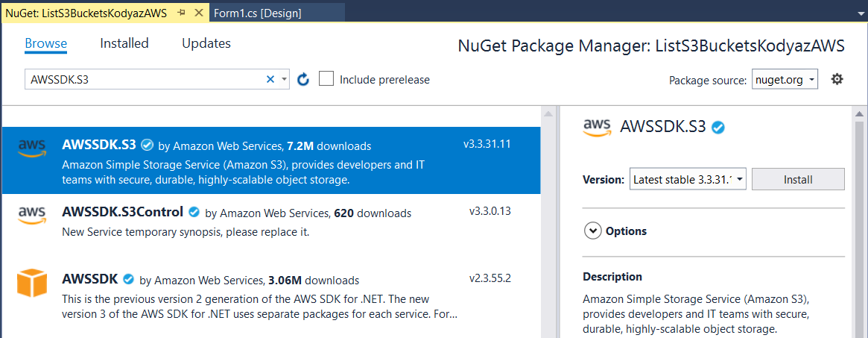Open the Installed packages tab
The image size is (868, 338).
pos(124,43)
